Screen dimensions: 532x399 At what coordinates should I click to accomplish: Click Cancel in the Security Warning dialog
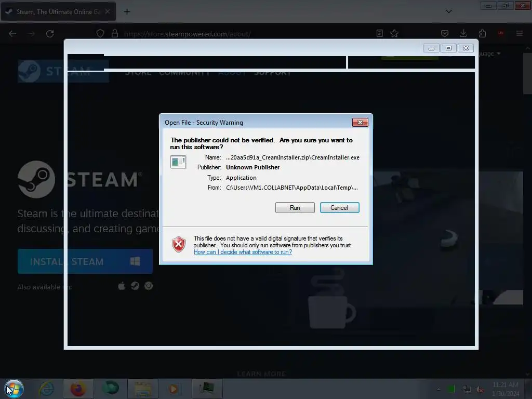[x=339, y=208]
